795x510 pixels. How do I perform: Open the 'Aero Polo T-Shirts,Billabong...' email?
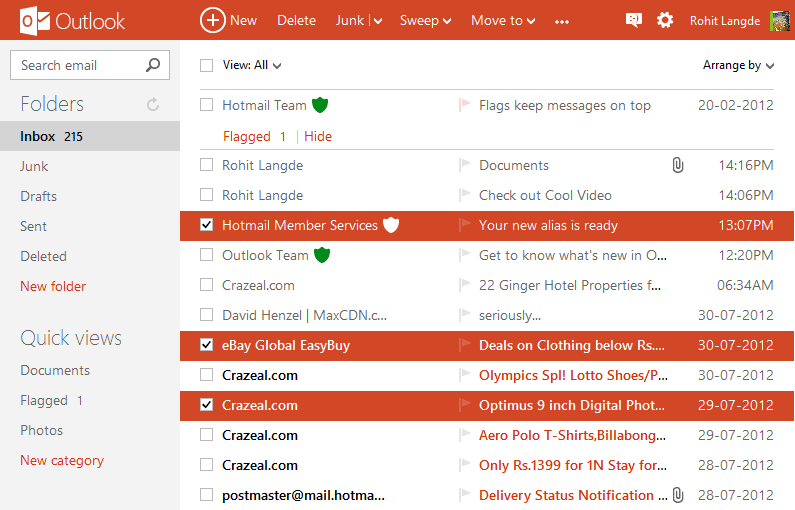coord(572,435)
